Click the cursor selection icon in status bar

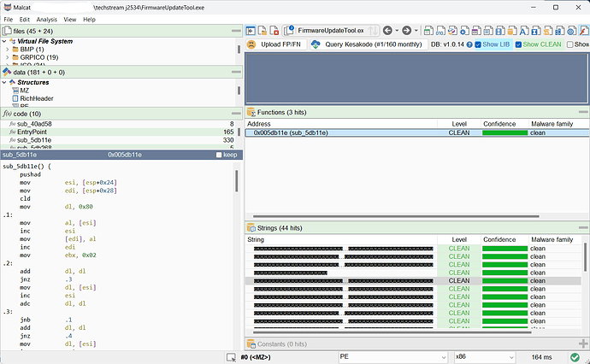tap(231, 357)
